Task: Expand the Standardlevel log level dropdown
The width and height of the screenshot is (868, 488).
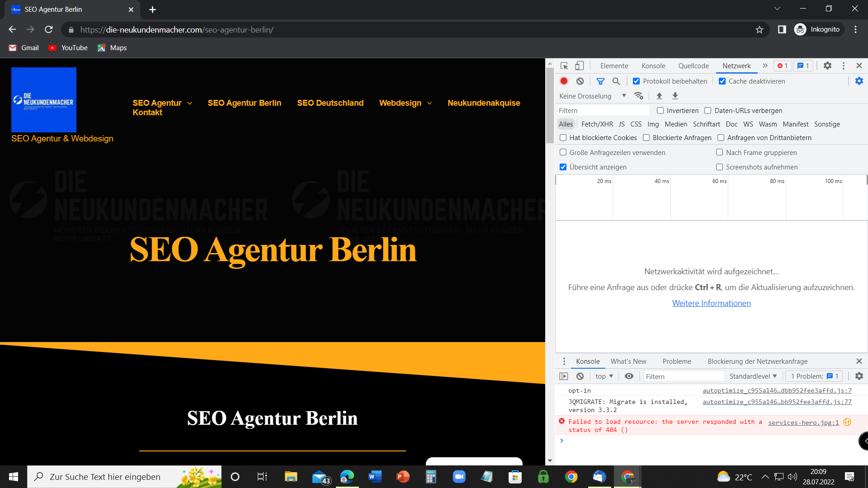Action: (x=753, y=376)
